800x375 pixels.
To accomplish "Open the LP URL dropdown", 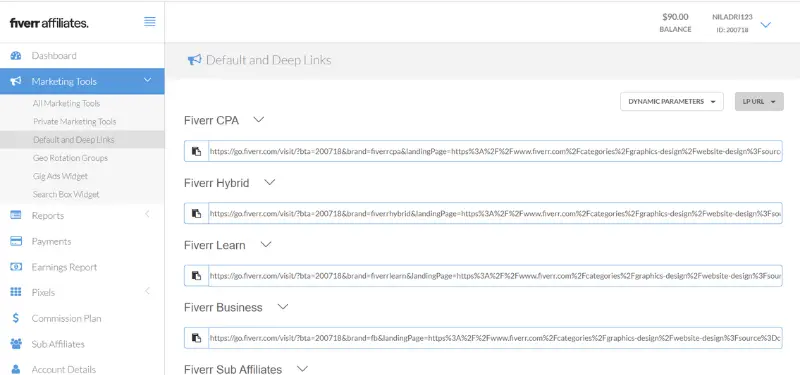I will (759, 102).
